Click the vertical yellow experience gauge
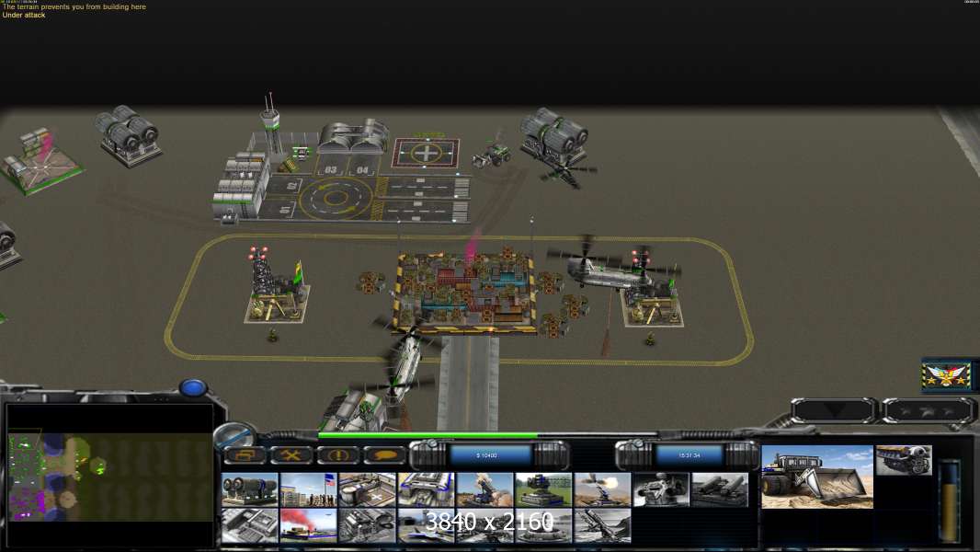This screenshot has width=980, height=552. [950, 501]
